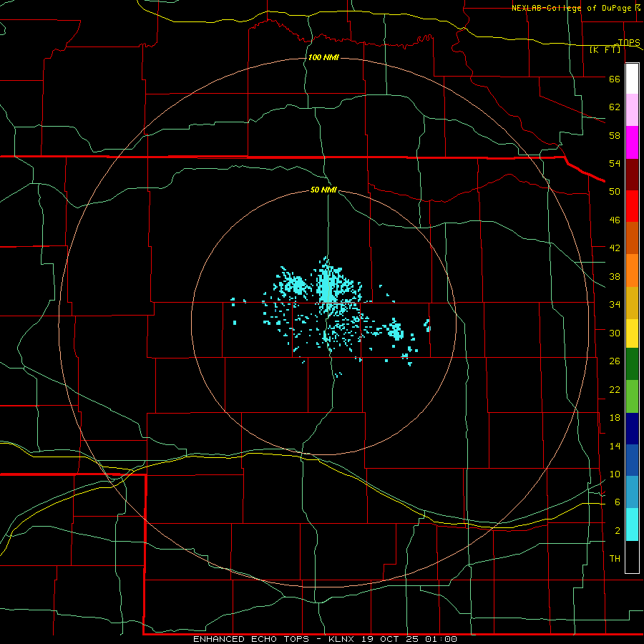The height and width of the screenshot is (644, 644).
Task: Click legend value "22"
Action: coord(615,389)
